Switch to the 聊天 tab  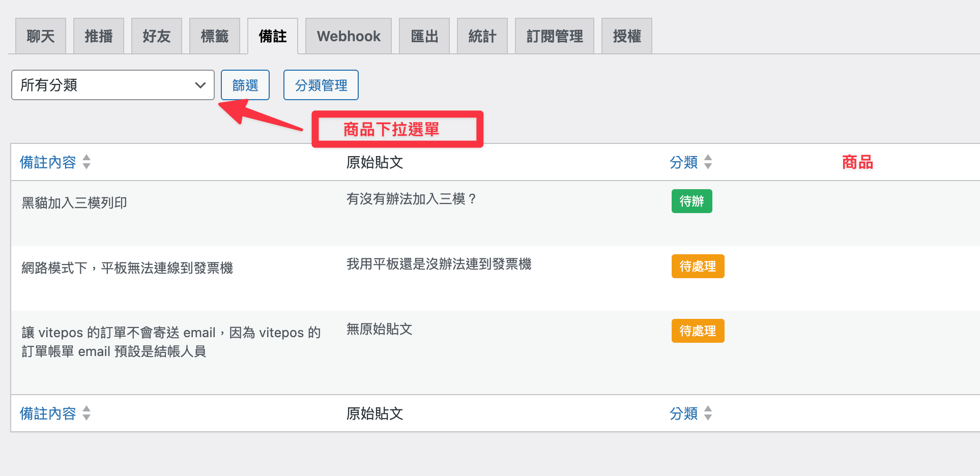(41, 36)
